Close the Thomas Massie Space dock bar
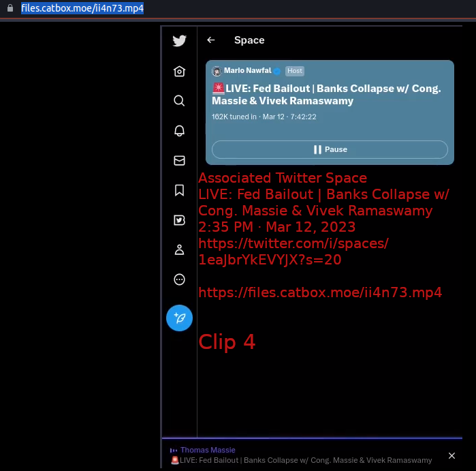This screenshot has height=471, width=476. [x=451, y=455]
